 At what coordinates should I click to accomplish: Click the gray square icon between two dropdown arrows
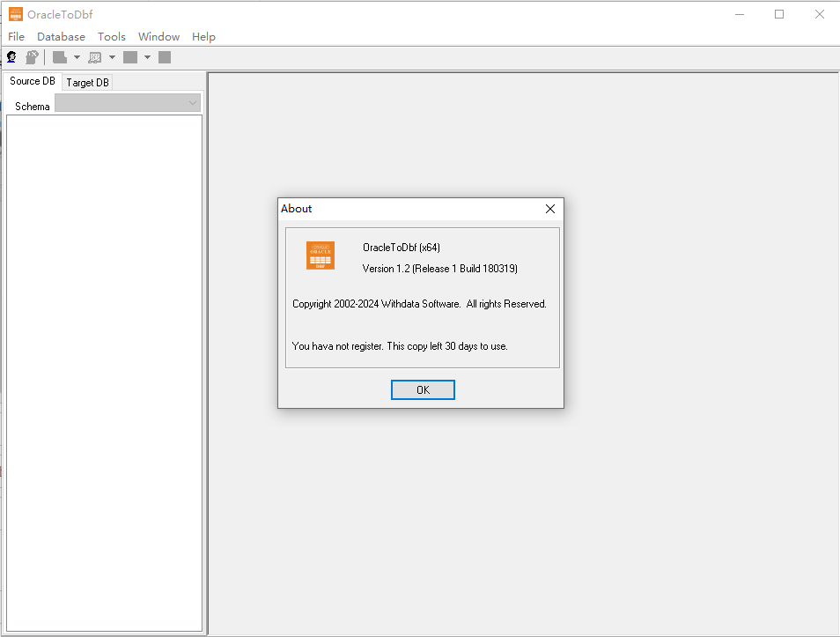(x=130, y=57)
